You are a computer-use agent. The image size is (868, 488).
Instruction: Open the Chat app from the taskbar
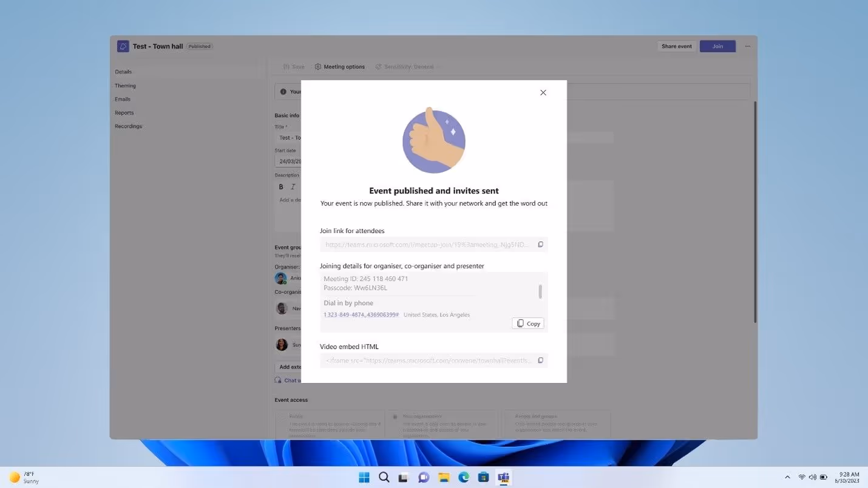[424, 477]
